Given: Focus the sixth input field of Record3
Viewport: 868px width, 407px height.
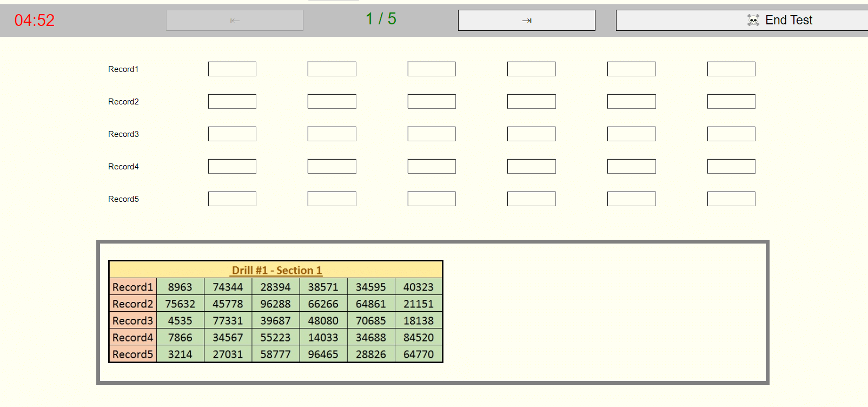Looking at the screenshot, I should pyautogui.click(x=731, y=134).
